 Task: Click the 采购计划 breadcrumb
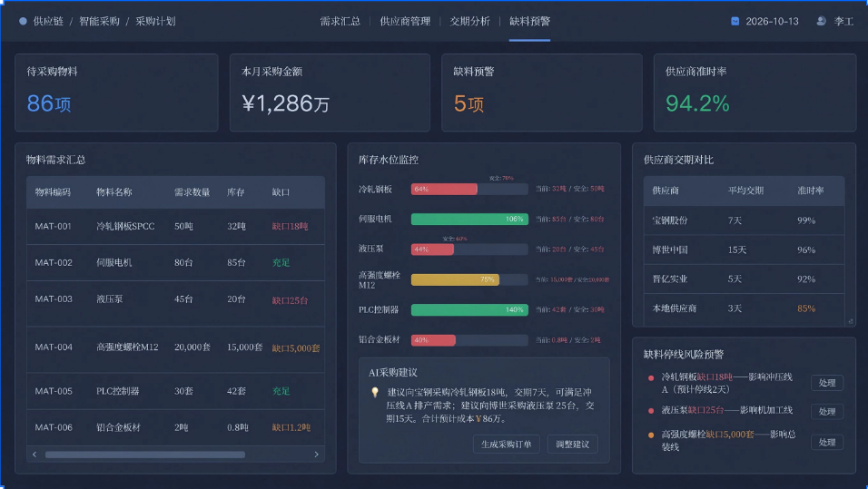[155, 21]
